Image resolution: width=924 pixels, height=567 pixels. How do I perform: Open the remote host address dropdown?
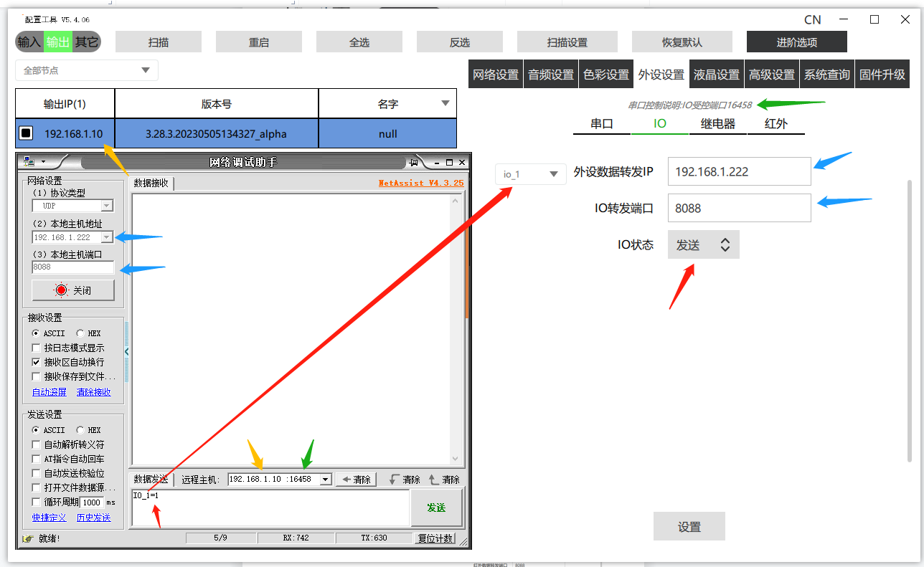click(x=326, y=480)
